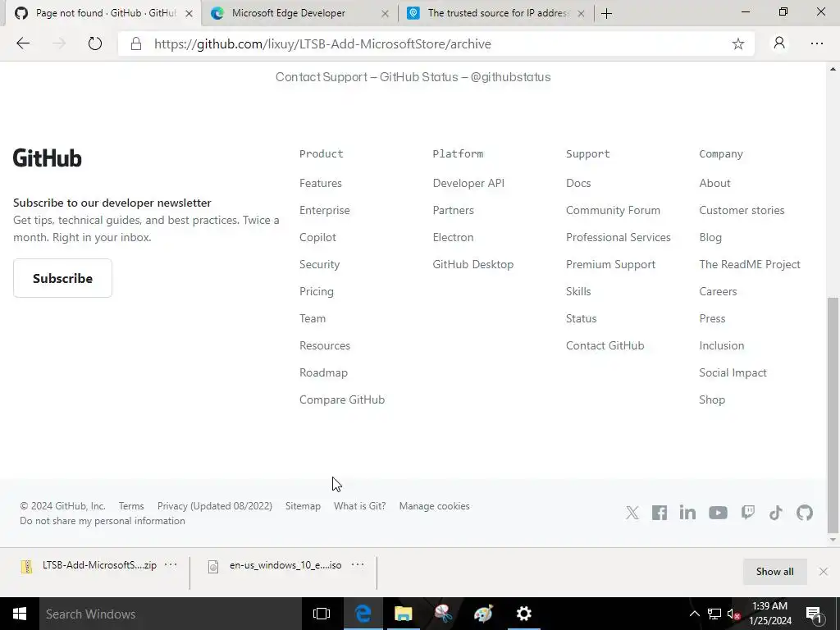Open the Customer stories link
Viewport: 840px width, 630px height.
click(742, 210)
